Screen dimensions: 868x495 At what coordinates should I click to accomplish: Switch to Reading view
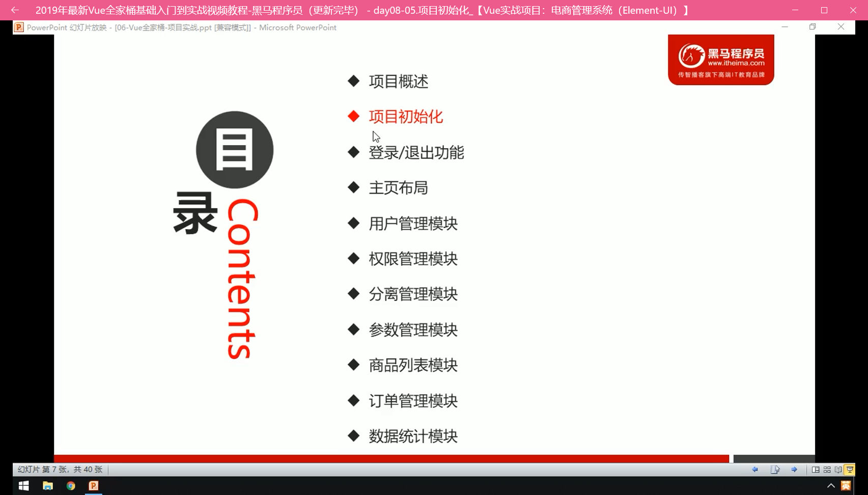(838, 470)
